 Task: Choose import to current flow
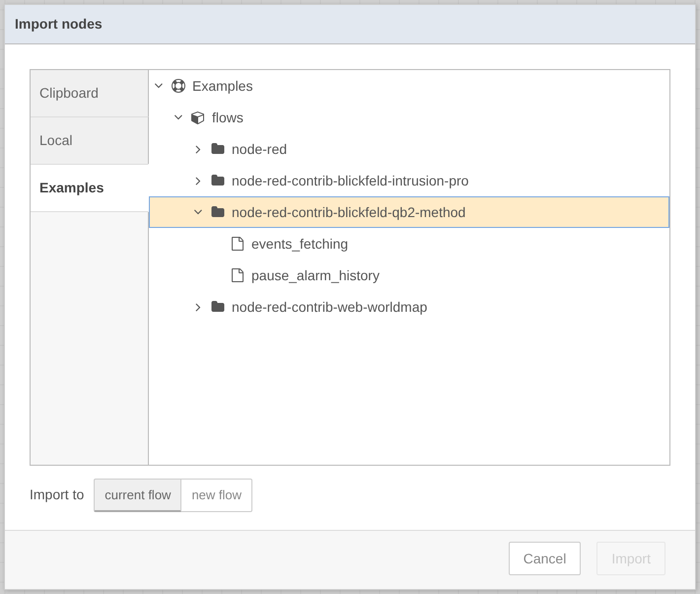[138, 495]
